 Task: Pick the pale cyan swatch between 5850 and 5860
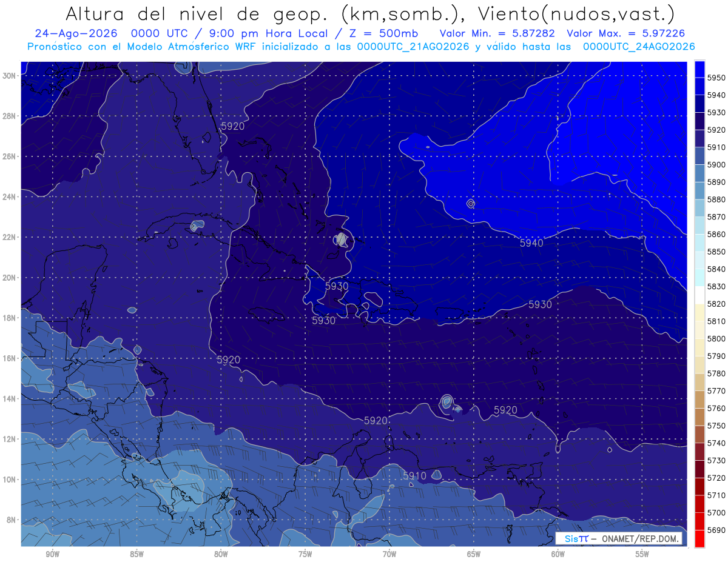point(699,243)
